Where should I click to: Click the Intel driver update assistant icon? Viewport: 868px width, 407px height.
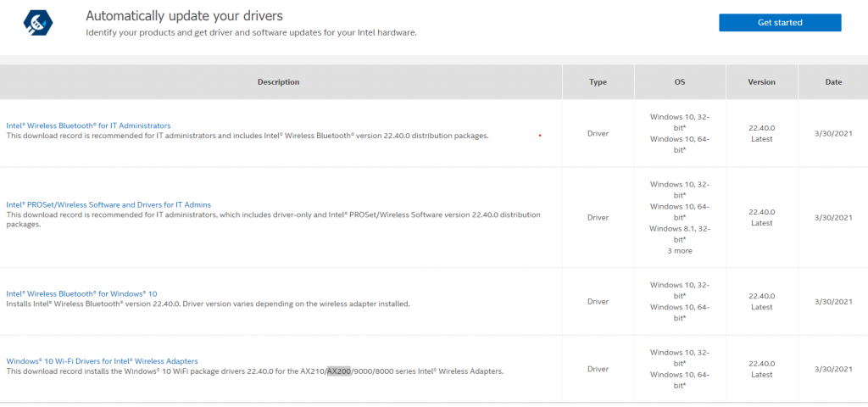(x=38, y=22)
